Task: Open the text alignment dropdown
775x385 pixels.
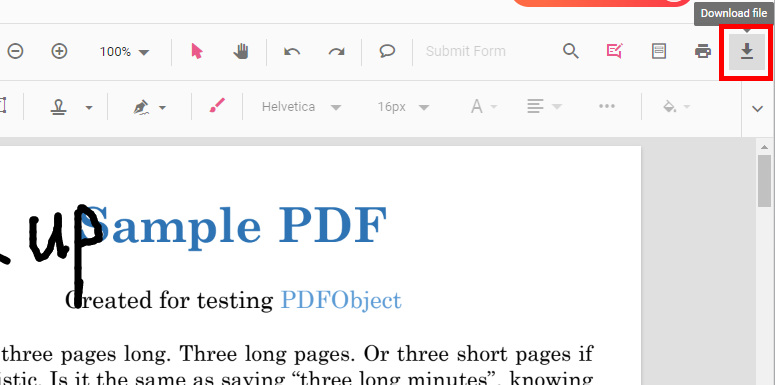Action: tap(544, 106)
